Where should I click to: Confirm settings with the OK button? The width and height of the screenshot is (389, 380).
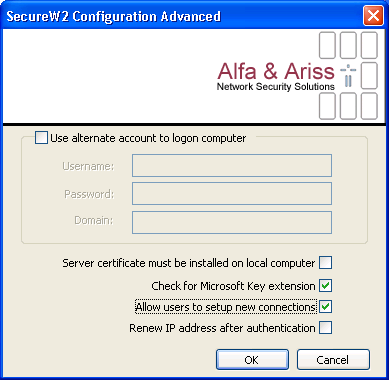coord(252,360)
